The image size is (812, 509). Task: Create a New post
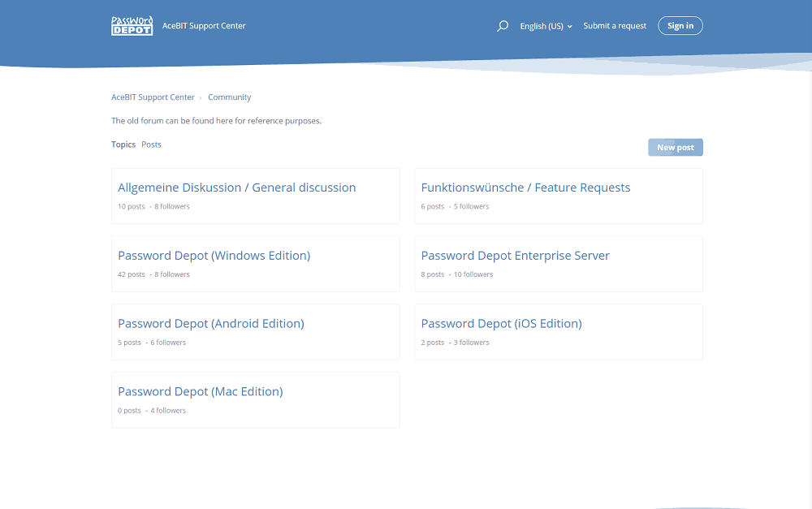676,148
